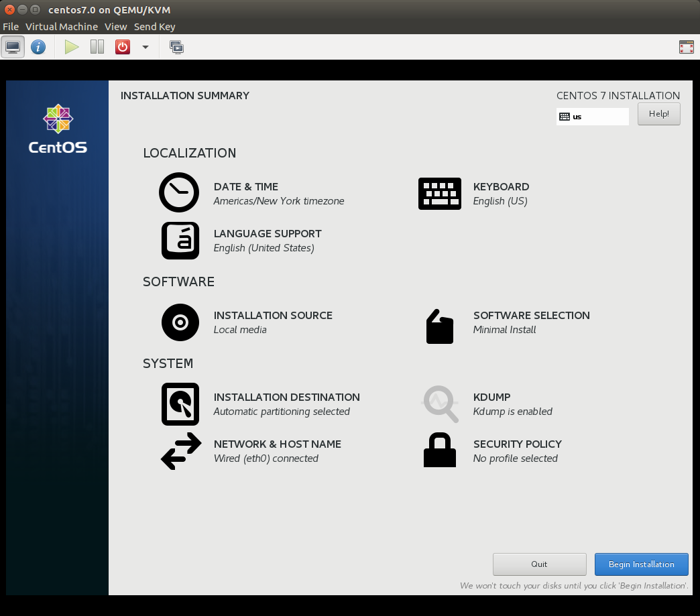Viewport: 700px width, 616px height.
Task: Click the Help! button
Action: coord(658,114)
